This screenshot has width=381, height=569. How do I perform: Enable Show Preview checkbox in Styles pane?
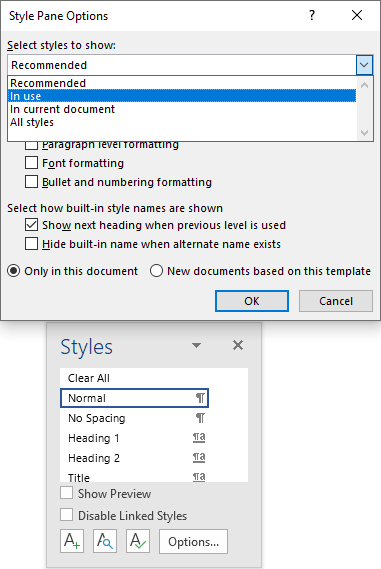[66, 493]
